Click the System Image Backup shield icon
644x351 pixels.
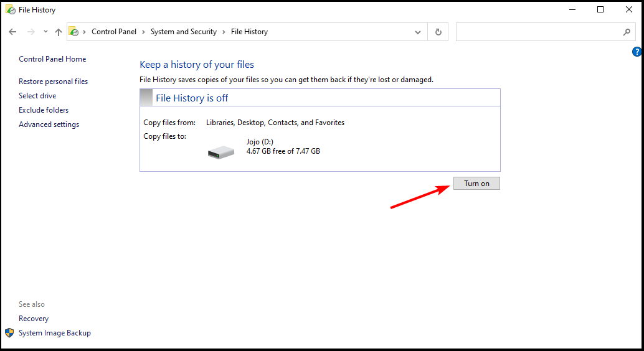click(x=9, y=332)
